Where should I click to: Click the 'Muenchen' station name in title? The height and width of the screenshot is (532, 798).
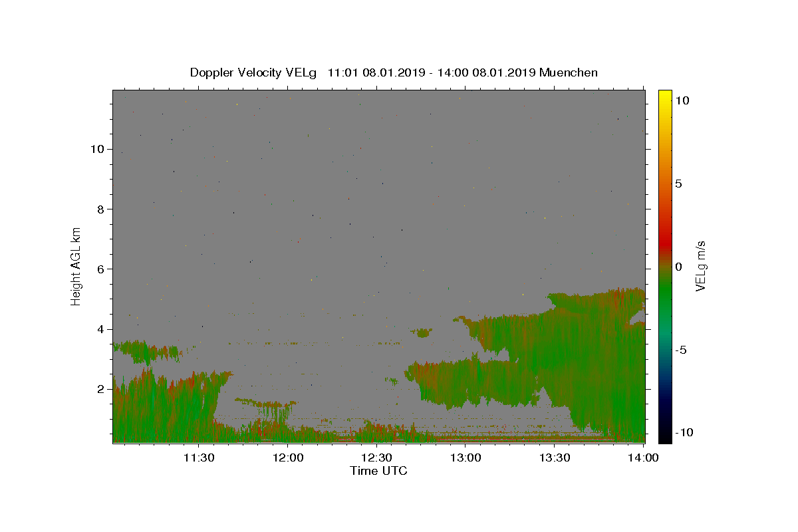[569, 72]
